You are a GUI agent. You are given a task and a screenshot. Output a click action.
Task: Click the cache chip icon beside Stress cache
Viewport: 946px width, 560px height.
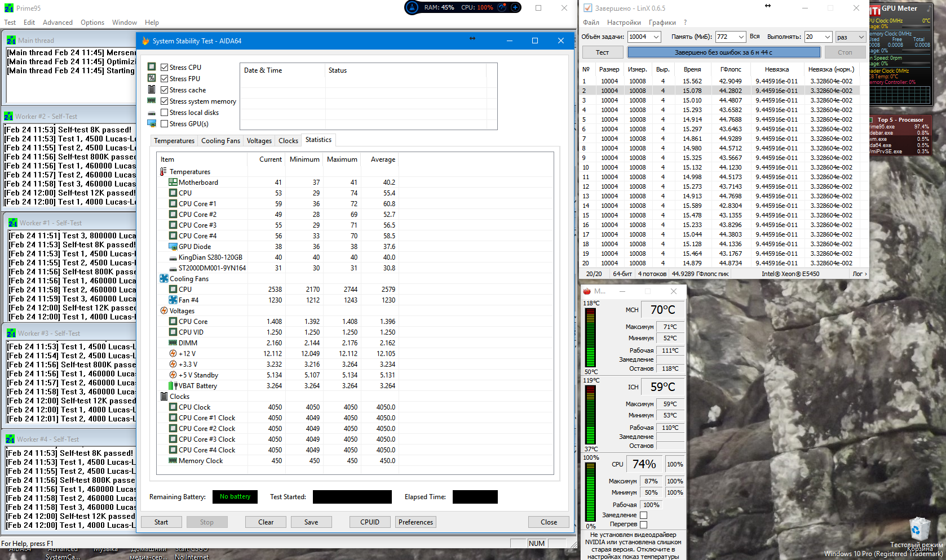click(x=152, y=90)
